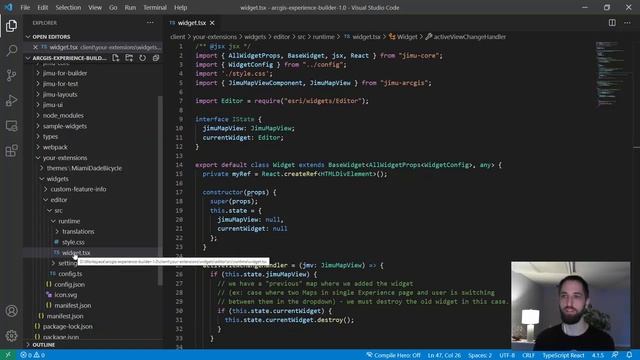
Task: Open the Edit menu
Action: click(42, 7)
